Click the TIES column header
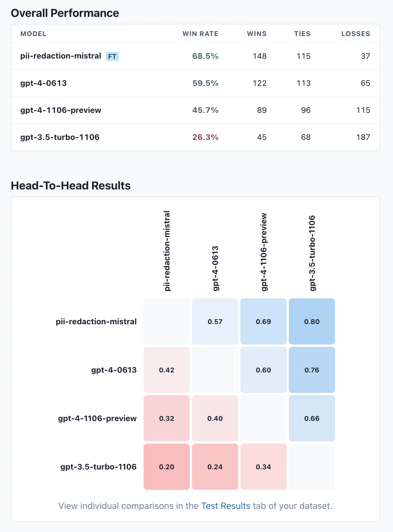This screenshot has height=532, width=393. [302, 34]
